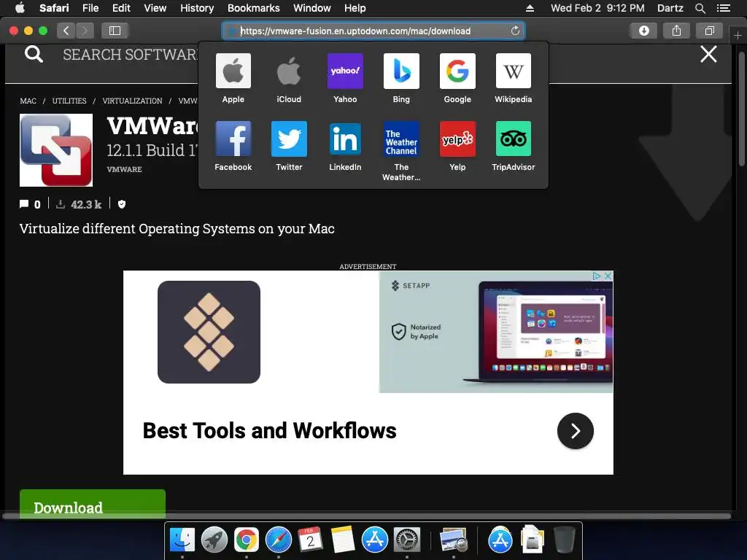Open Spotlight search in menu bar
Screen dimensions: 747x560
(700, 8)
